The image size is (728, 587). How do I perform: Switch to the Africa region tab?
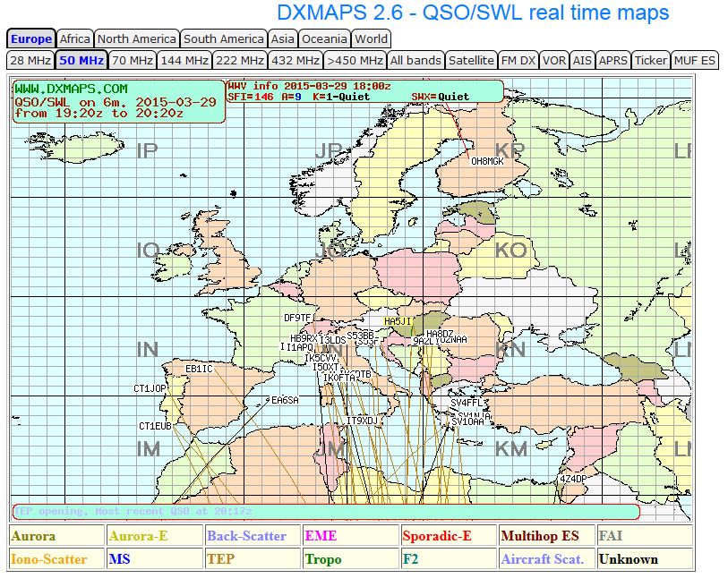[74, 39]
